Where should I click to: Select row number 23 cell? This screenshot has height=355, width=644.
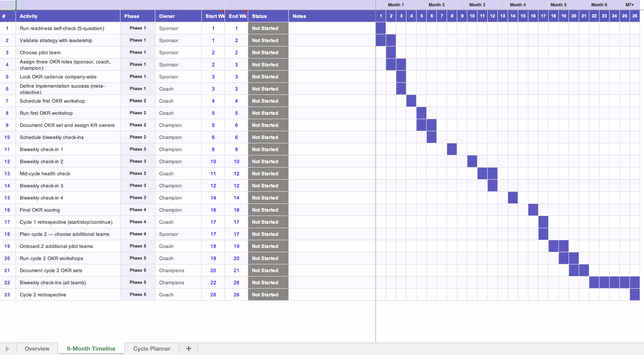(x=7, y=295)
